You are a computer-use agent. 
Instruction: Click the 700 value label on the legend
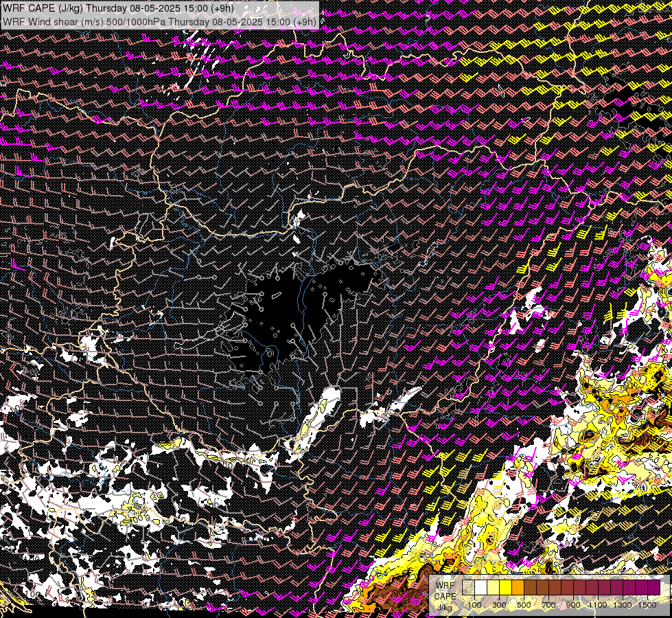pyautogui.click(x=548, y=605)
